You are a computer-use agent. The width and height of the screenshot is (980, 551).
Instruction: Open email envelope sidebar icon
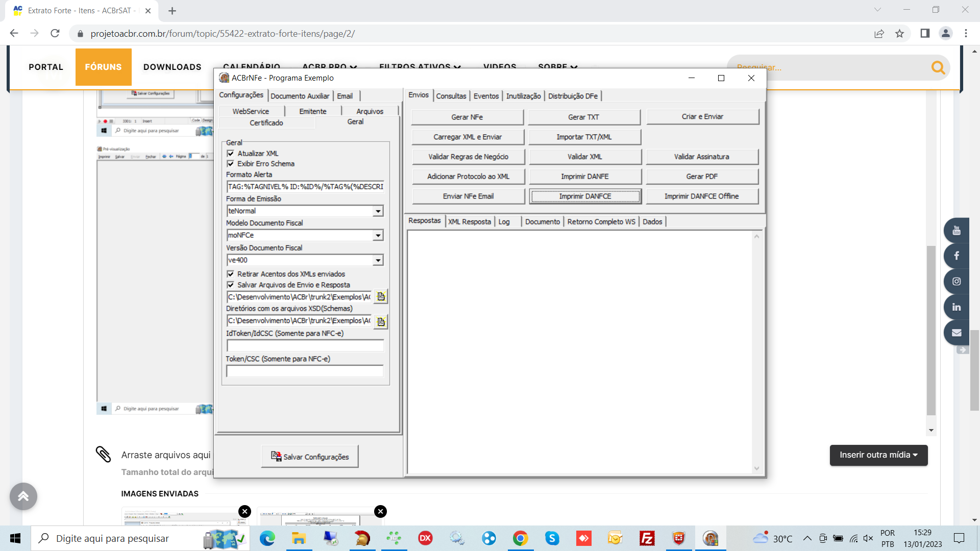tap(956, 333)
